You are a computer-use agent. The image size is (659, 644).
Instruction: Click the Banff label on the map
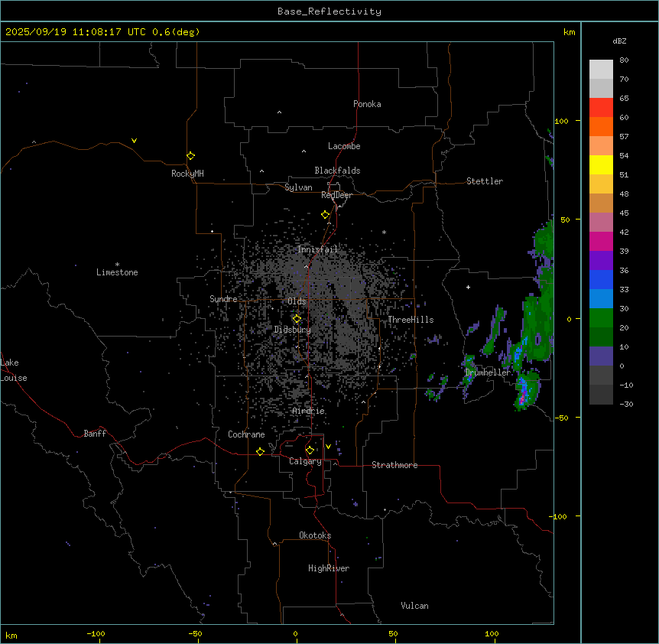click(95, 434)
